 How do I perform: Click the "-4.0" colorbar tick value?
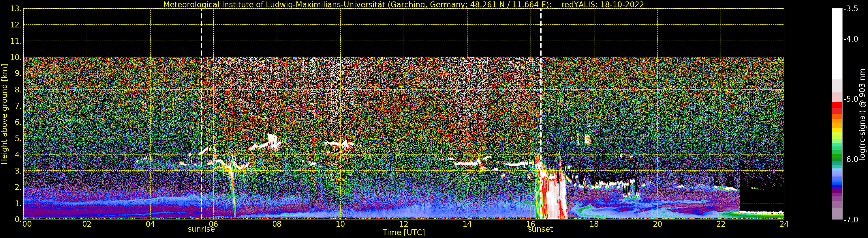click(851, 39)
